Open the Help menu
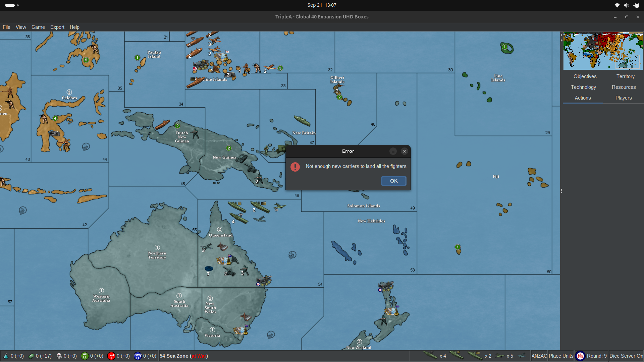Image resolution: width=644 pixels, height=362 pixels. click(x=74, y=27)
